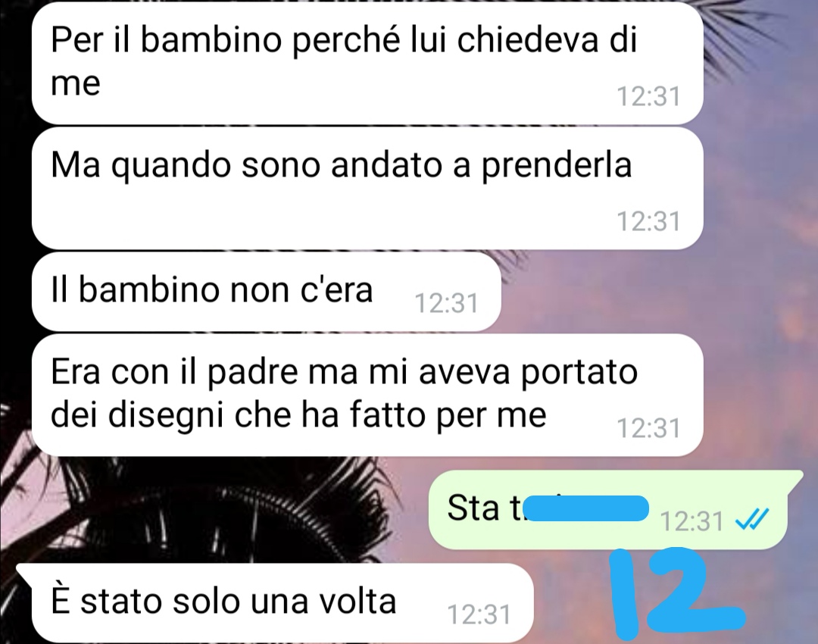This screenshot has width=818, height=644.
Task: Tap the timestamp of the 'Era con il padre' message
Action: pyautogui.click(x=648, y=429)
